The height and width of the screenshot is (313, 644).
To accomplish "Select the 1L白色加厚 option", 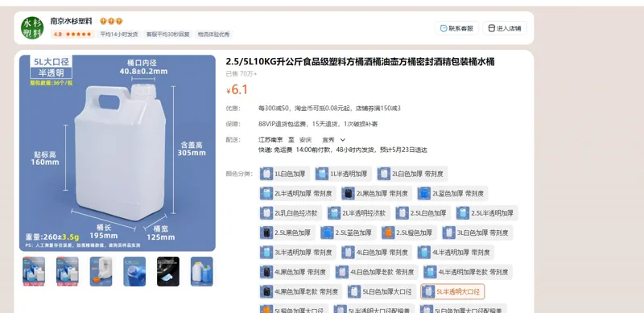I will point(284,174).
